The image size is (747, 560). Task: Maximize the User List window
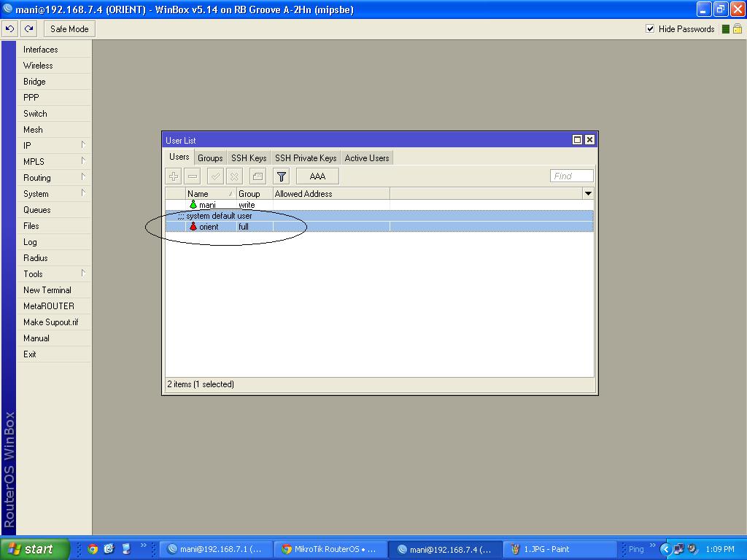pos(577,139)
